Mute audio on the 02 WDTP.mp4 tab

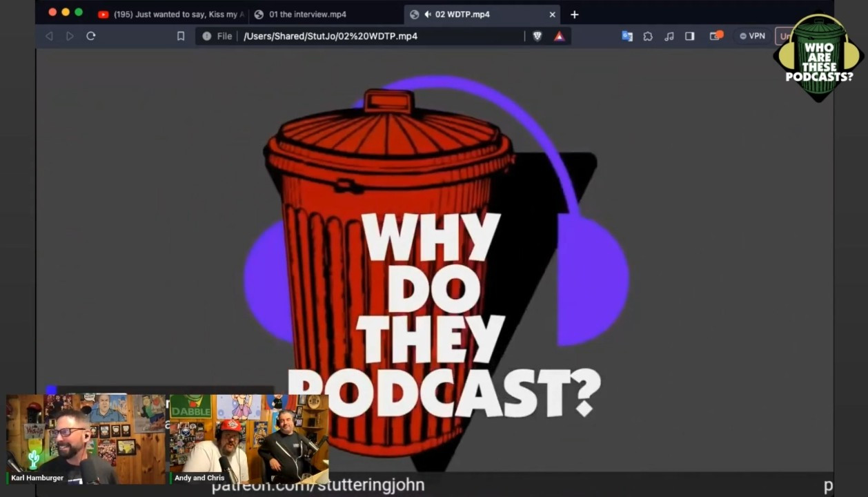(x=427, y=14)
